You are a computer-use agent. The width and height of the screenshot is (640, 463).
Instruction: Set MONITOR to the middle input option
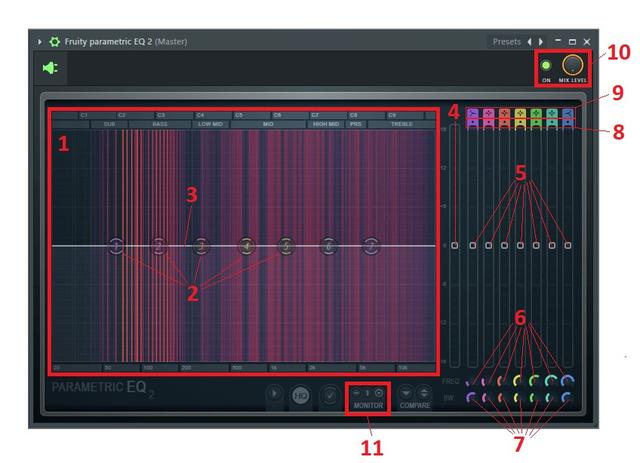click(x=367, y=393)
